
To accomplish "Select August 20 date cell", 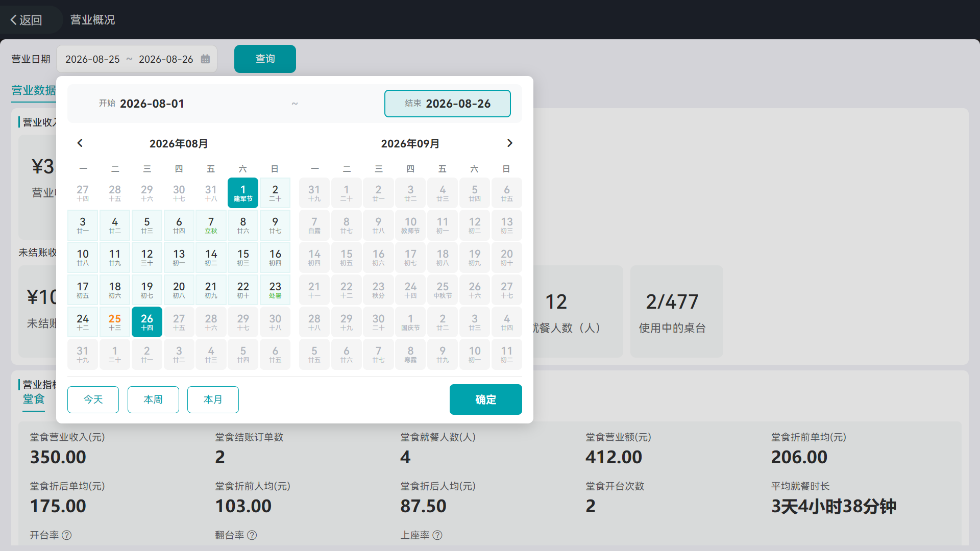I will point(179,290).
